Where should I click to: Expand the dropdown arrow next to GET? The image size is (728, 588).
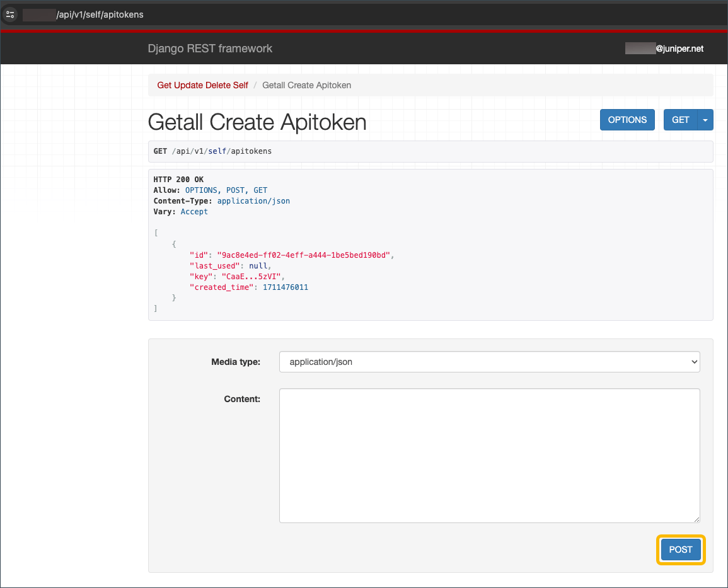tap(706, 120)
